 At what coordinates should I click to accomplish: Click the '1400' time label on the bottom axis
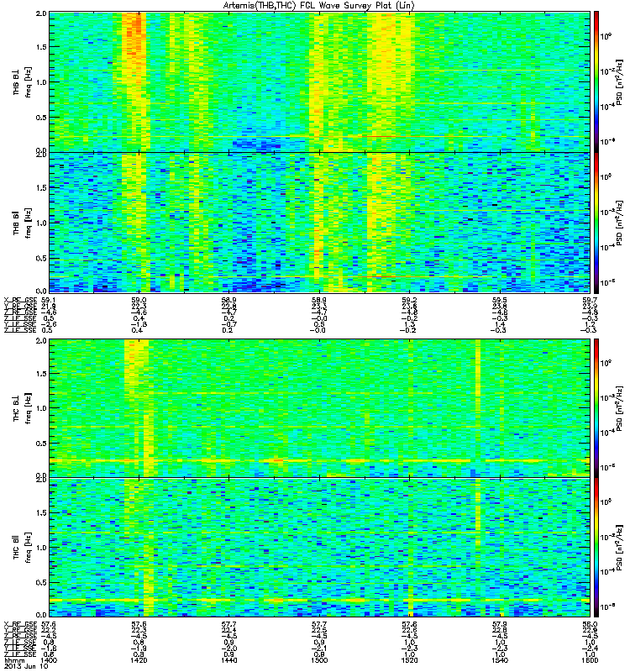coord(48,660)
